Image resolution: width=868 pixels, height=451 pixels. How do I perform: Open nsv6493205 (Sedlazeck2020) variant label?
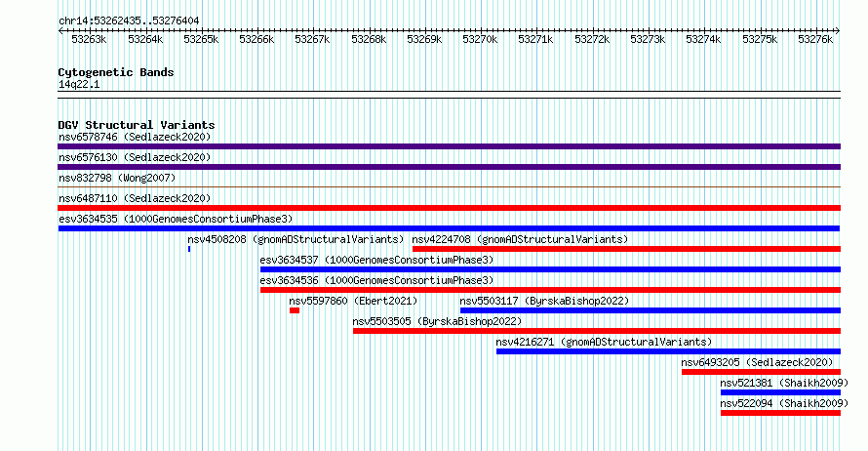tap(757, 362)
